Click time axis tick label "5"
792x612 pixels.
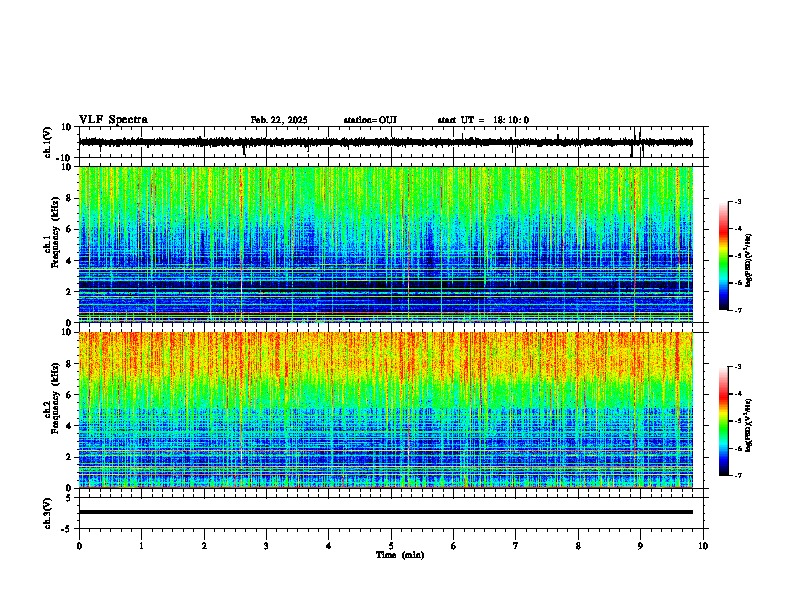(x=391, y=546)
